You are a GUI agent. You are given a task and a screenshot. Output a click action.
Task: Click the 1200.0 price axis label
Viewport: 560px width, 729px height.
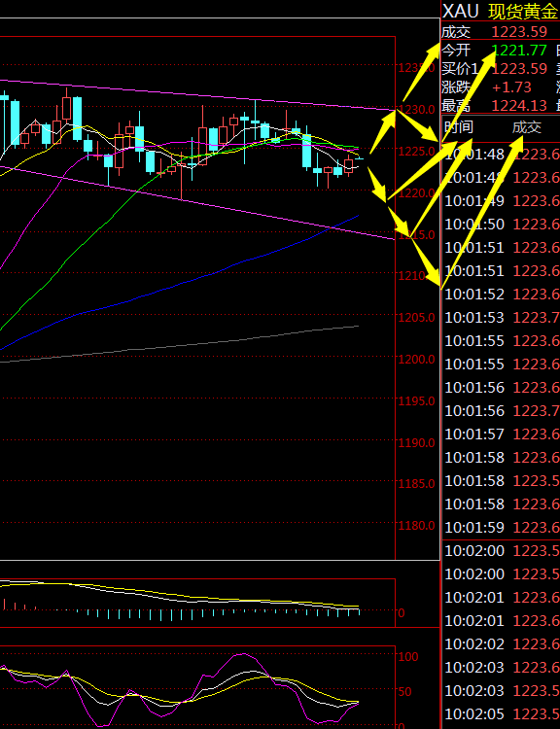pos(416,359)
